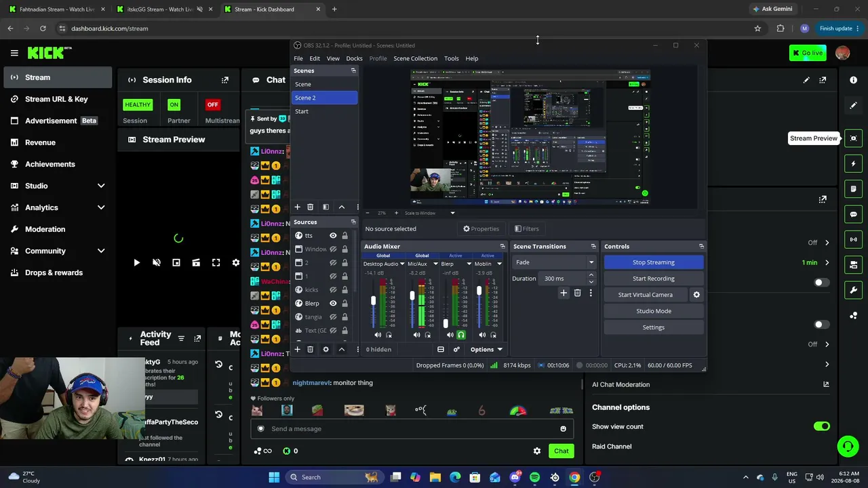Screen dimensions: 868x488
Task: Toggle the switch below the 1 min setting
Action: tap(821, 283)
